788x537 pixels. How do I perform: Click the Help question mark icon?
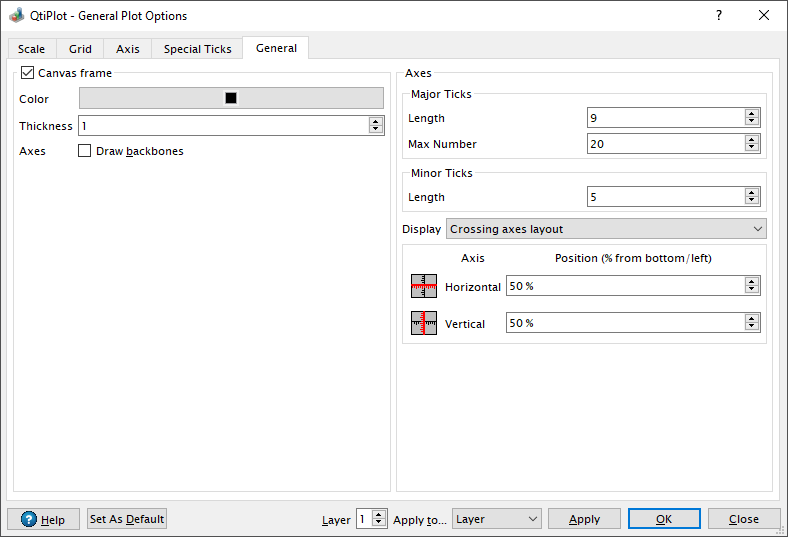point(29,518)
